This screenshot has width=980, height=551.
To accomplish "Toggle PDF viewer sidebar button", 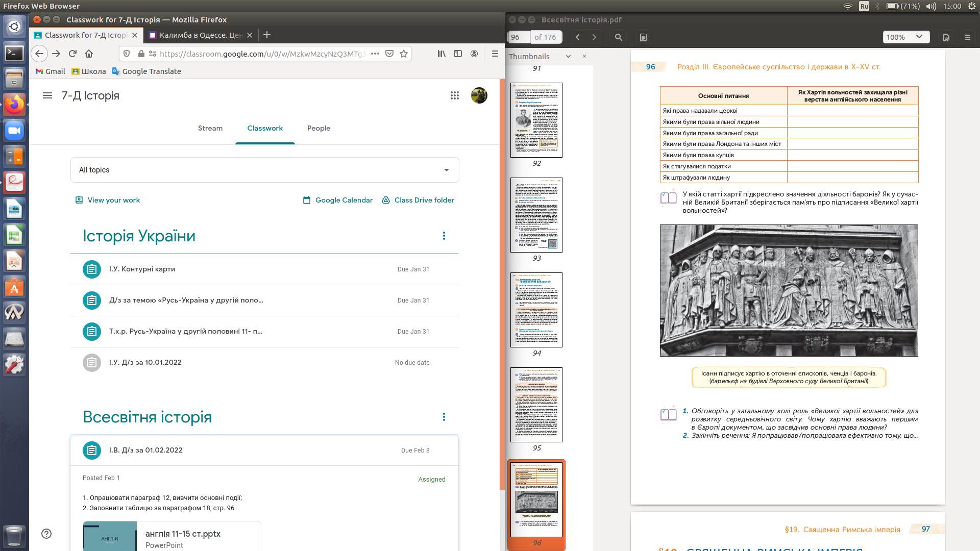I will [x=643, y=37].
